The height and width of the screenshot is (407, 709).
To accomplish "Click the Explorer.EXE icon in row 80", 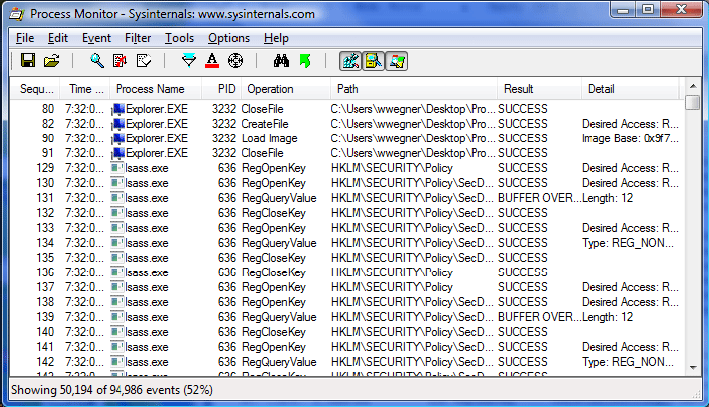I will pyautogui.click(x=118, y=109).
